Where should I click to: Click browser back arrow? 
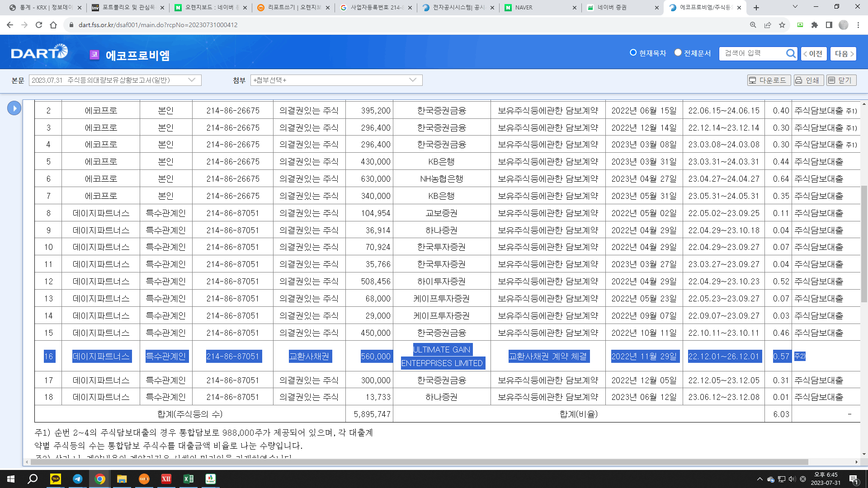[x=10, y=25]
